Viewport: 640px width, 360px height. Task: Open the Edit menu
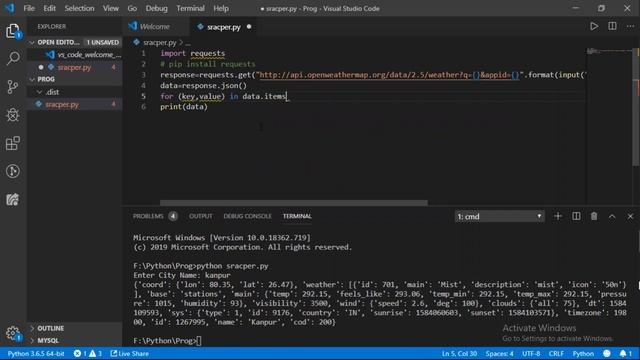(x=49, y=8)
